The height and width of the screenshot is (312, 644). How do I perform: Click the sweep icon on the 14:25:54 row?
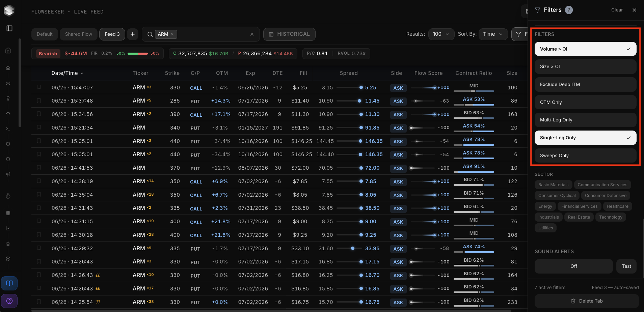(98, 302)
